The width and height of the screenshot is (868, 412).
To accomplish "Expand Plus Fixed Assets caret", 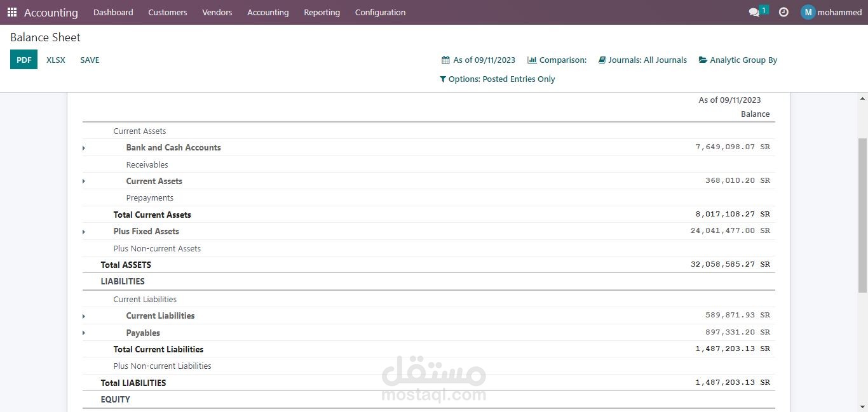I will pos(84,232).
